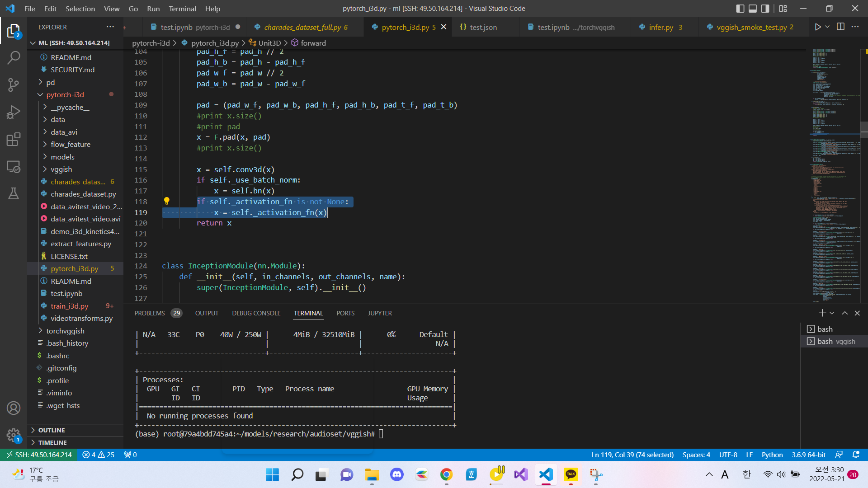The image size is (868, 488).
Task: Switch the IME language in the taskbar
Action: pos(746,474)
